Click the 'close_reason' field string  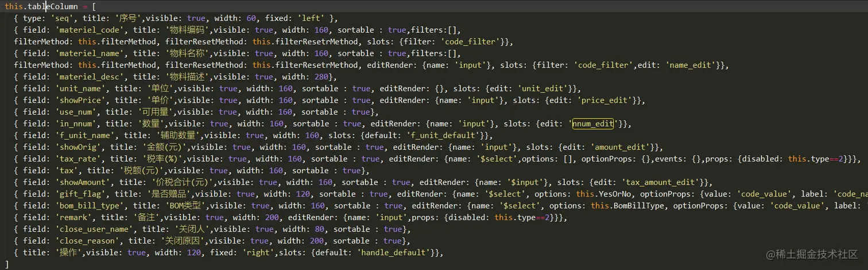(88, 241)
